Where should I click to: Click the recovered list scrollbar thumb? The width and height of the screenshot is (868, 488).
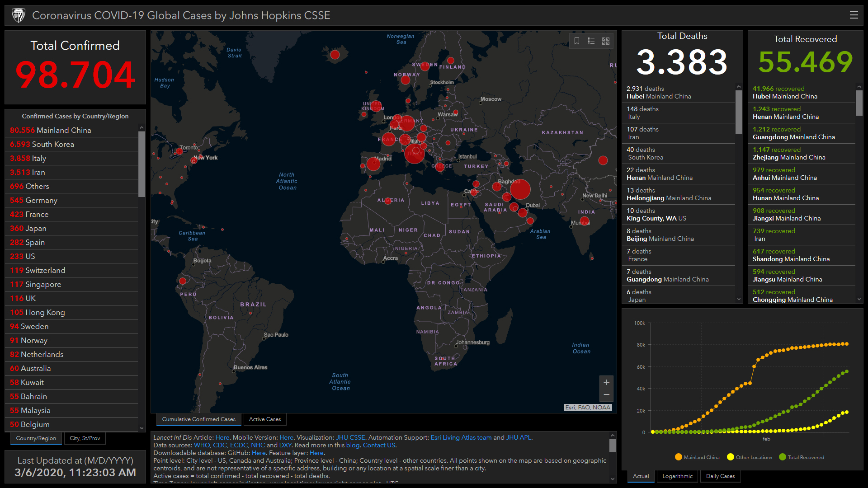tap(859, 103)
